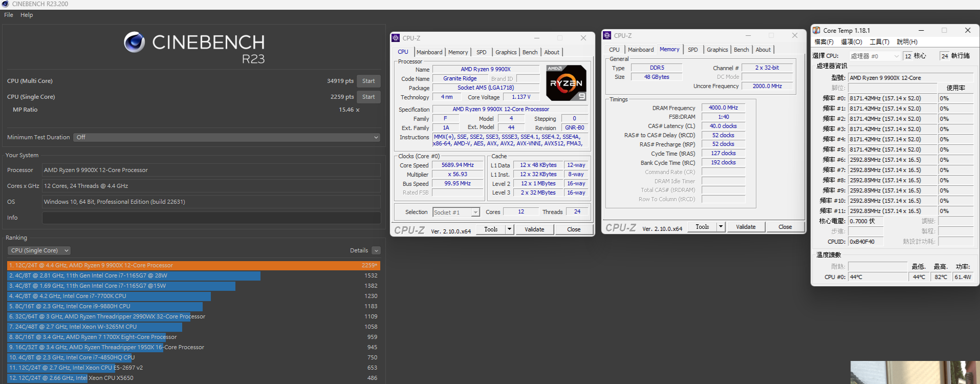980x384 pixels.
Task: Click Validate in CPU-Z CPU window
Action: tap(534, 229)
